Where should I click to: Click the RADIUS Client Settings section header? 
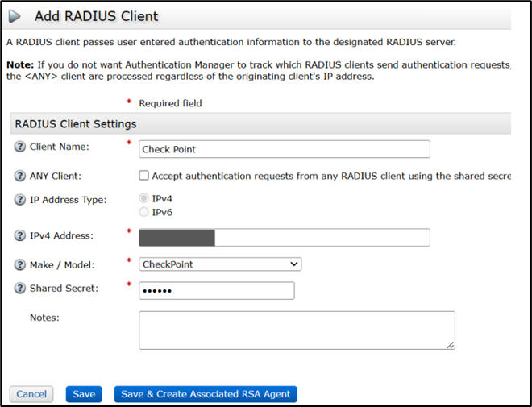76,124
